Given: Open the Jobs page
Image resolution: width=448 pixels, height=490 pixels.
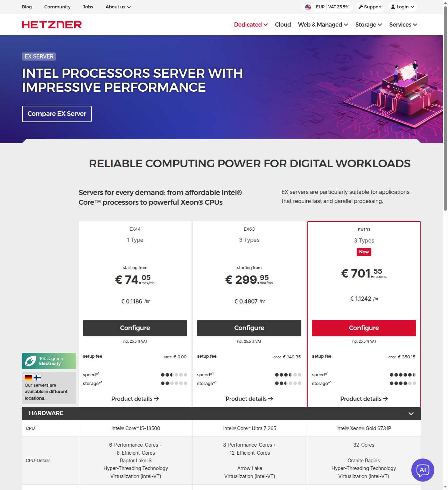Looking at the screenshot, I should 88,7.
